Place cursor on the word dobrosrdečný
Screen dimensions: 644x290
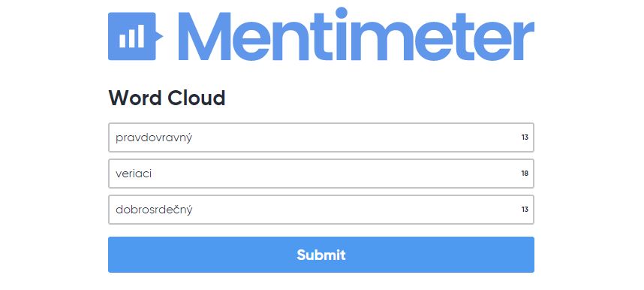point(154,210)
